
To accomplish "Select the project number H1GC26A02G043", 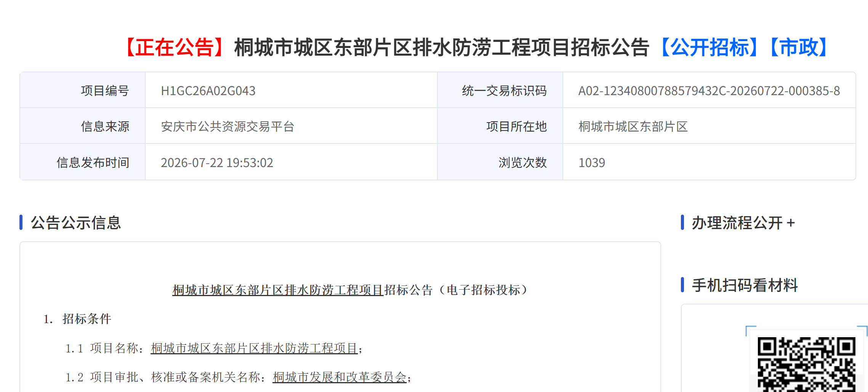I will pos(208,91).
